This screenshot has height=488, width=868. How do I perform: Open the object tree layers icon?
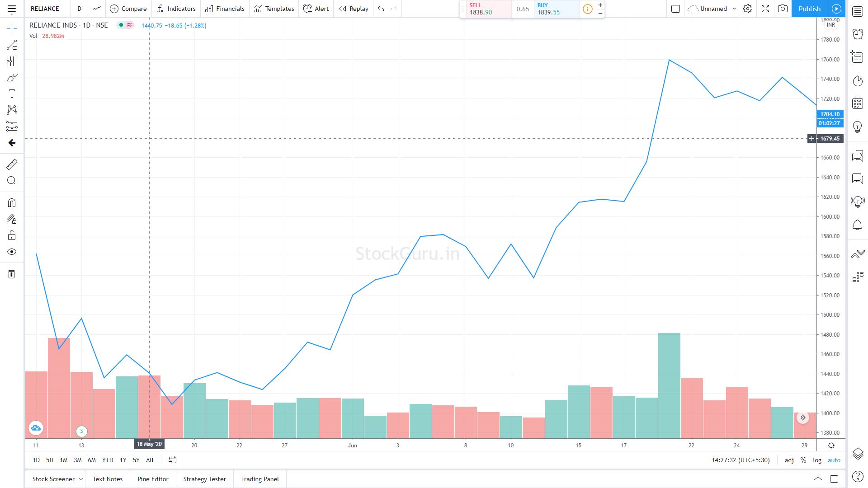pos(858,453)
